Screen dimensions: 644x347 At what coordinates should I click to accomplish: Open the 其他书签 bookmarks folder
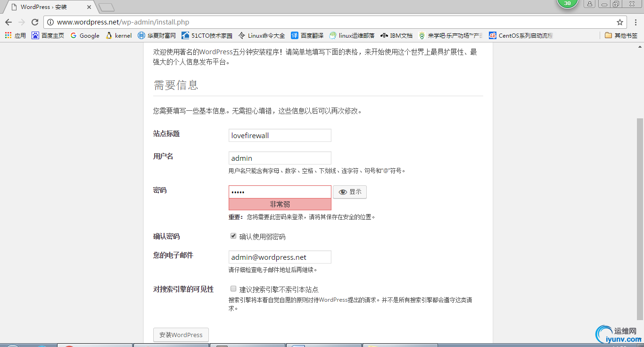pyautogui.click(x=621, y=35)
